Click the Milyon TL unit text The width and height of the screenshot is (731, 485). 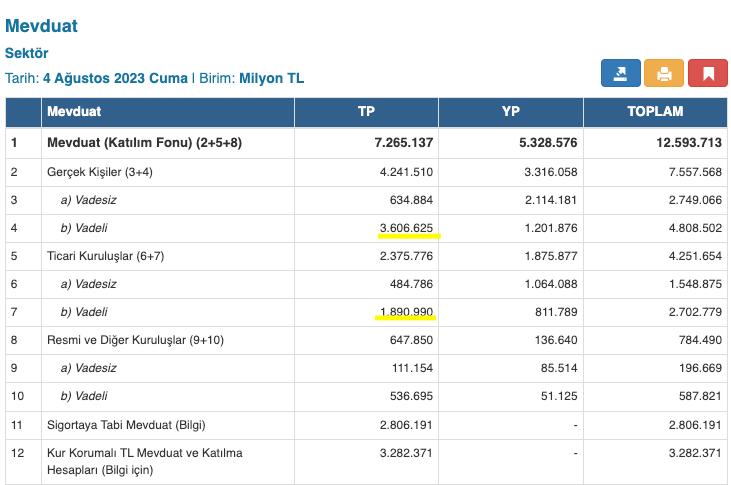271,78
